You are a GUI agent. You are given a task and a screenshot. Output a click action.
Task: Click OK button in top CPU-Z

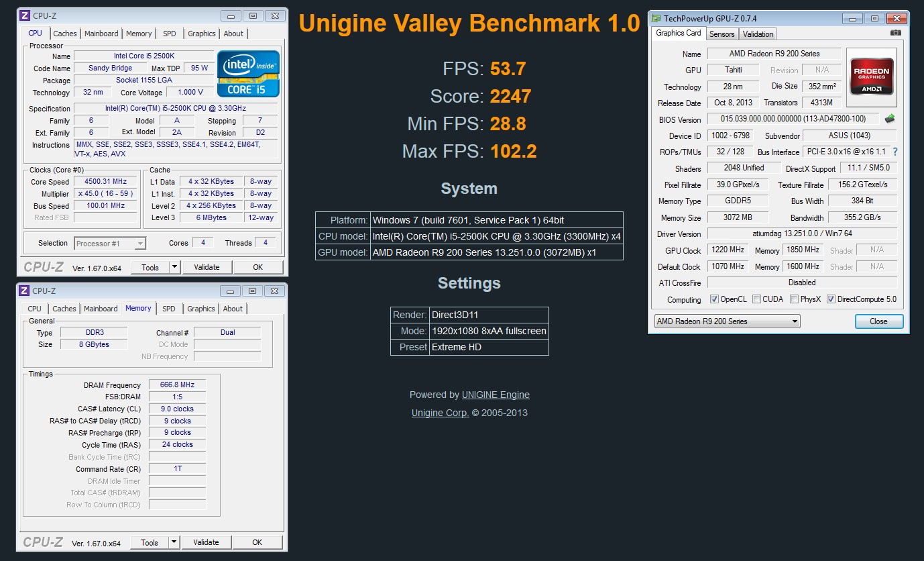(x=258, y=267)
